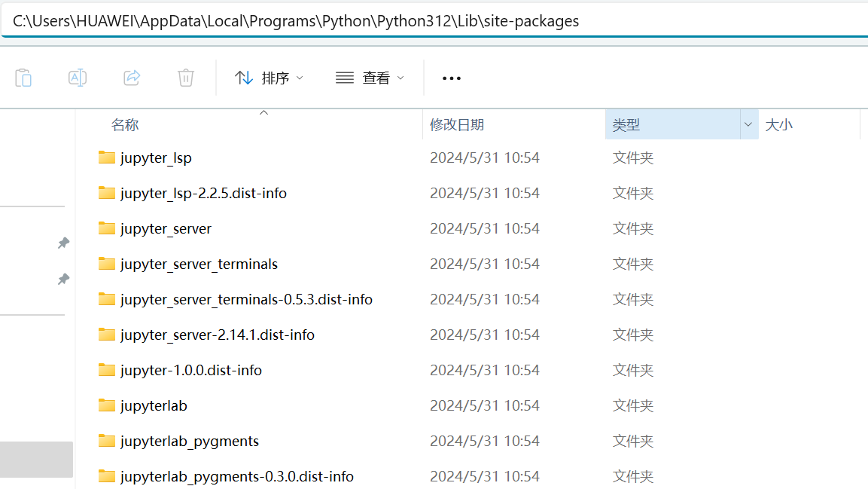The width and height of the screenshot is (868, 489).
Task: Select the jupyter_lsp-2.2.5.dist-info folder icon
Action: click(x=107, y=193)
